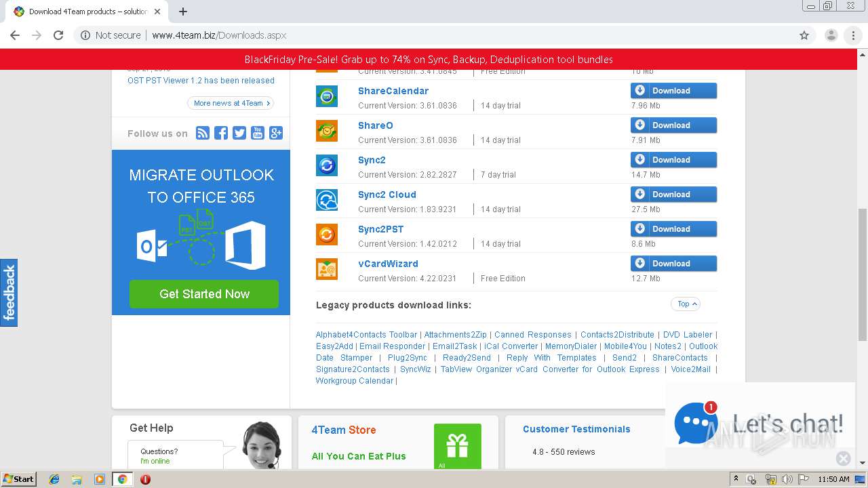868x488 pixels.
Task: Open Plug2Sync legacy link
Action: (408, 358)
